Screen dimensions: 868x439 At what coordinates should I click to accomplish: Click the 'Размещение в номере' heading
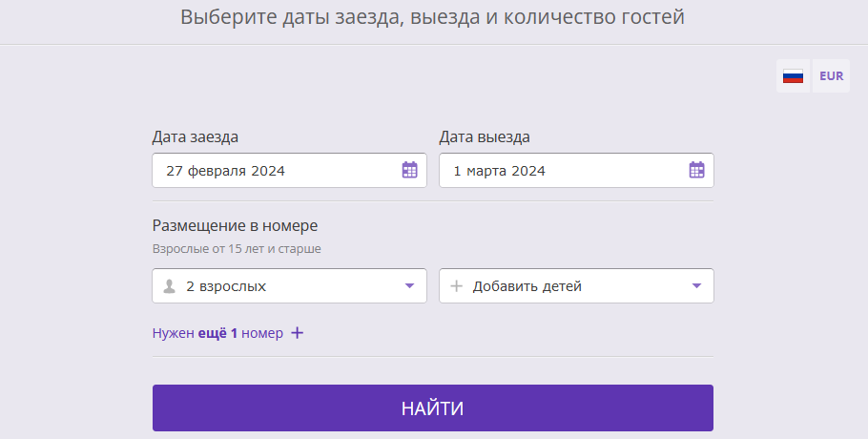(236, 226)
